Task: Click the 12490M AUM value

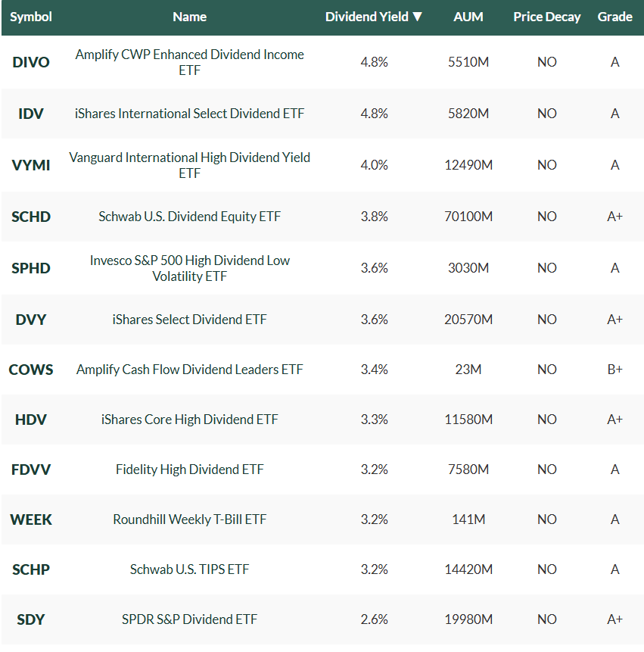Action: pos(468,165)
